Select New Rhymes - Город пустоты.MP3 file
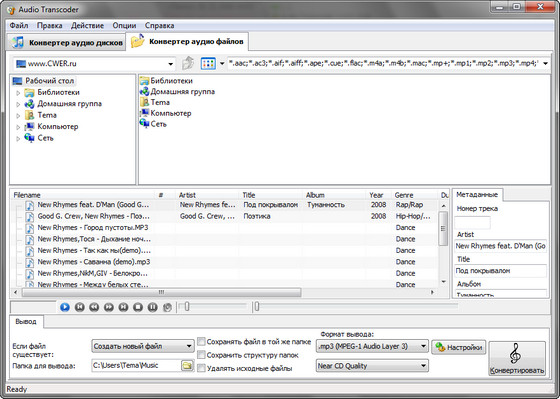The image size is (560, 399). pos(93,228)
